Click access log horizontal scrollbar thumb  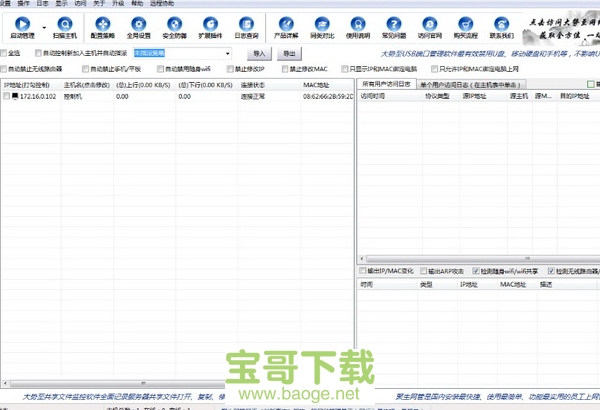[483, 259]
